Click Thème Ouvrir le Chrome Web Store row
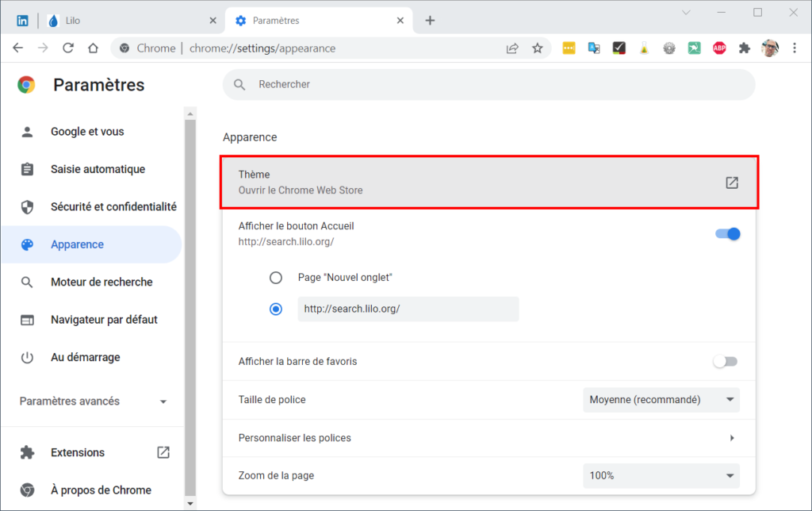 tap(488, 182)
